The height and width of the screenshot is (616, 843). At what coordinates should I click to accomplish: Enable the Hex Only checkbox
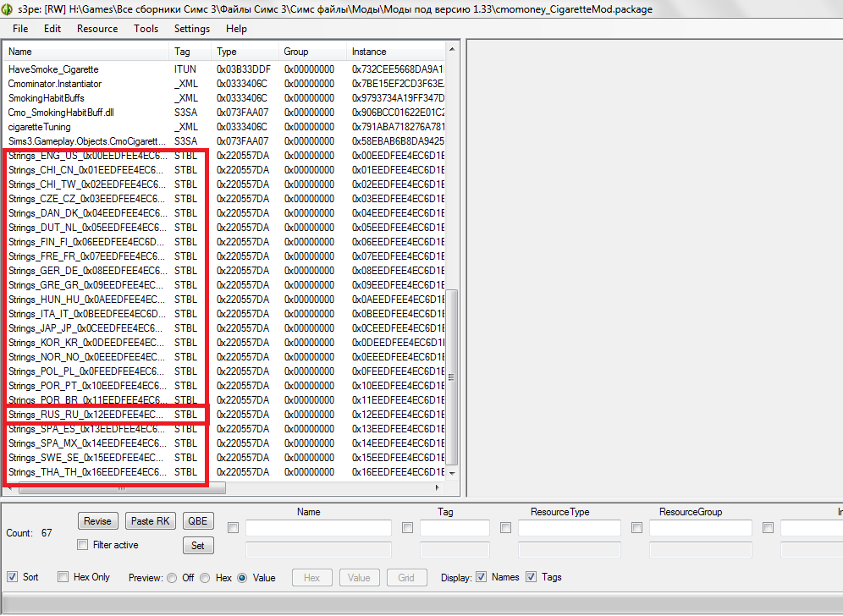[63, 577]
